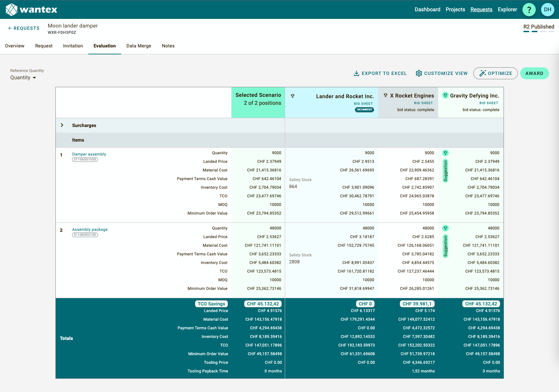Click X Rocket Engines tooling price CHF 4,346.69217
The width and height of the screenshot is (559, 392).
(x=419, y=362)
